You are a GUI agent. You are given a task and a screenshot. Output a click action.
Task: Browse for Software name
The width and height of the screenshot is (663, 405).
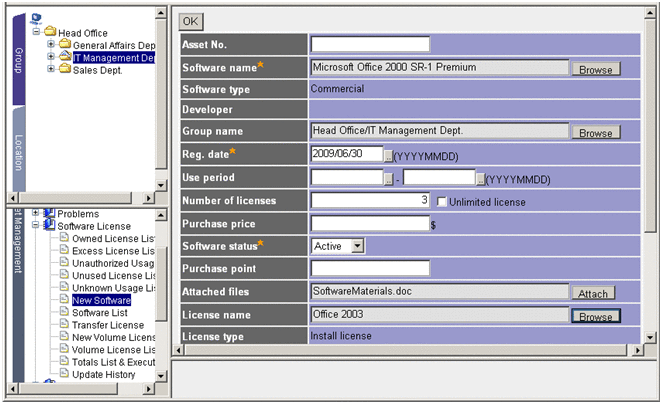pos(595,69)
